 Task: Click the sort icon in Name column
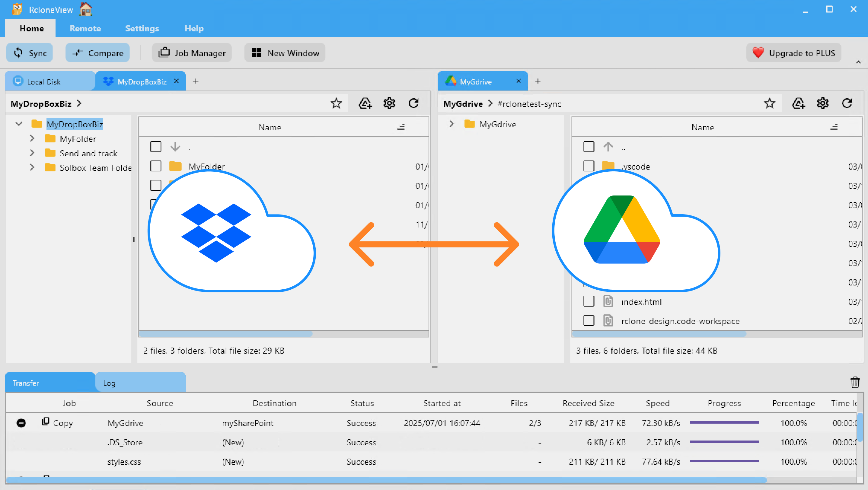401,127
